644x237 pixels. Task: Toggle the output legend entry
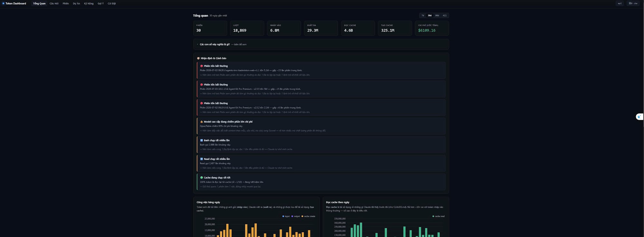296,216
